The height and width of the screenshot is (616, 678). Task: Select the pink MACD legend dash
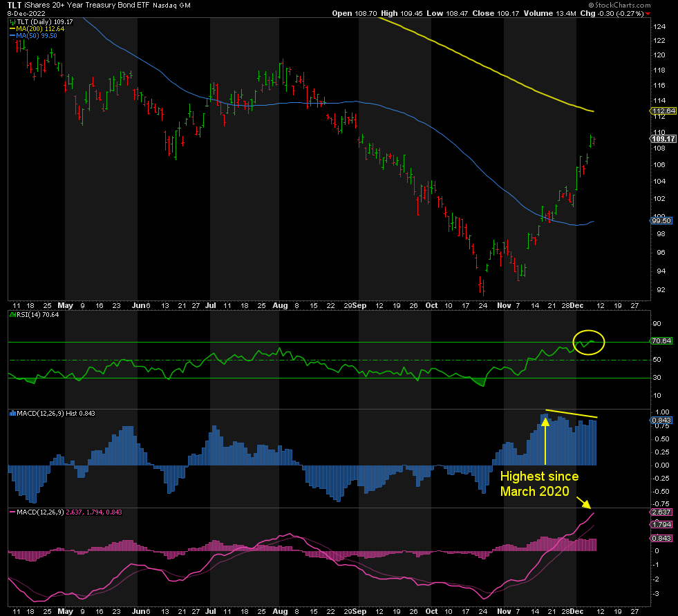[x=12, y=512]
